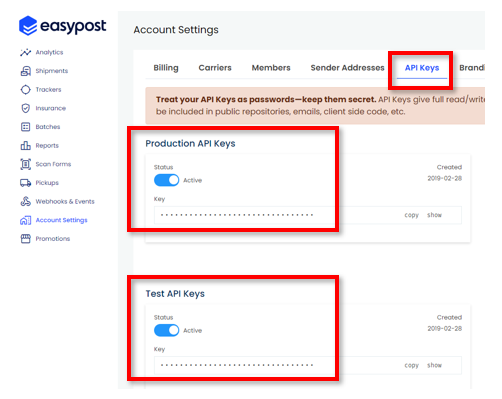
Task: Click the Created label in Production section
Action: (x=449, y=167)
